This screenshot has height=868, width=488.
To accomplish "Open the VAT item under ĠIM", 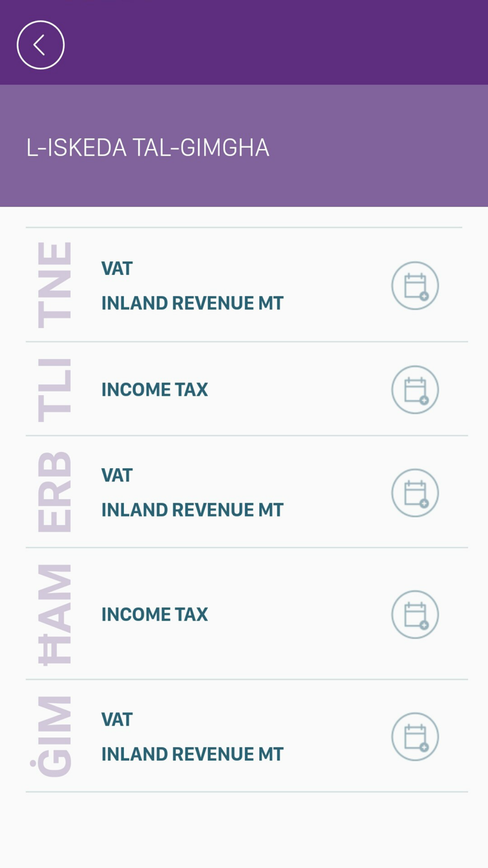I will pyautogui.click(x=117, y=720).
